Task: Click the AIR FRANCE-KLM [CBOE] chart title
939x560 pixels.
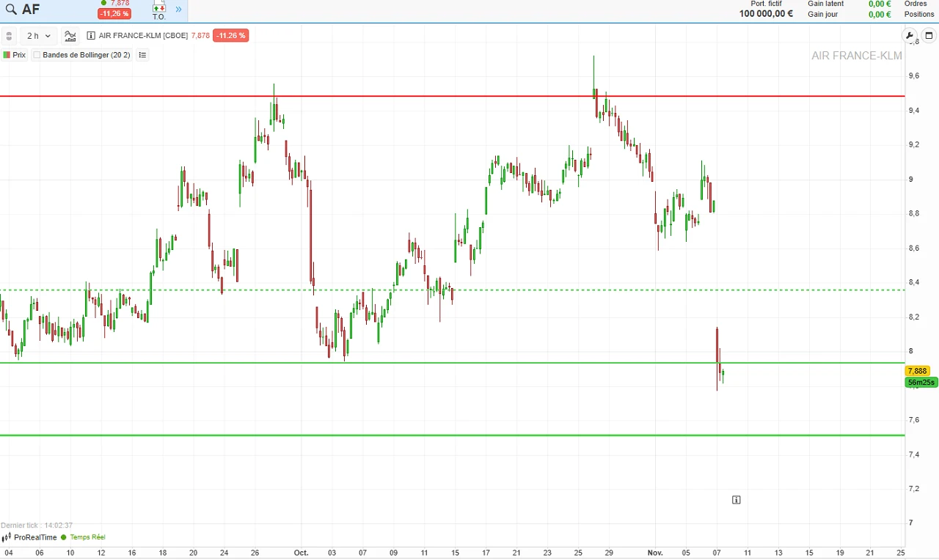Action: (143, 35)
